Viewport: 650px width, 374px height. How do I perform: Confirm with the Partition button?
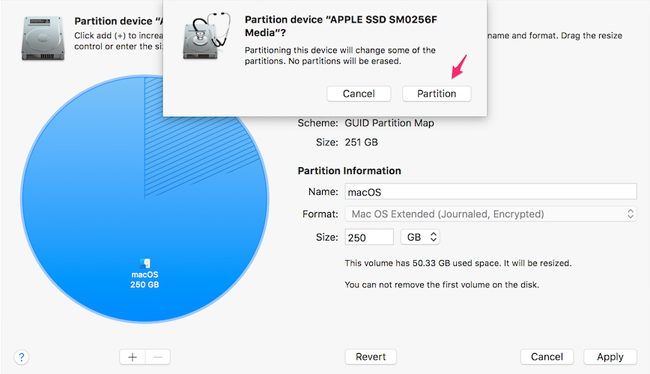tap(437, 94)
